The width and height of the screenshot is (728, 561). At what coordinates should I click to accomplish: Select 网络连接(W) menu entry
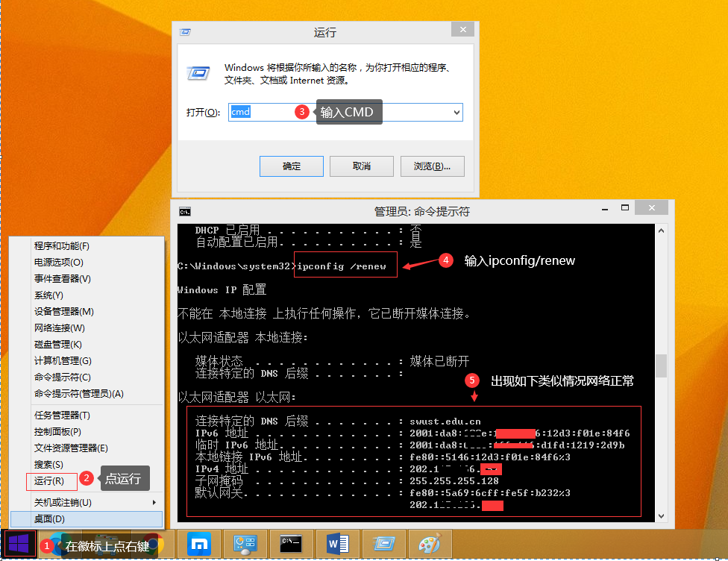click(x=87, y=327)
